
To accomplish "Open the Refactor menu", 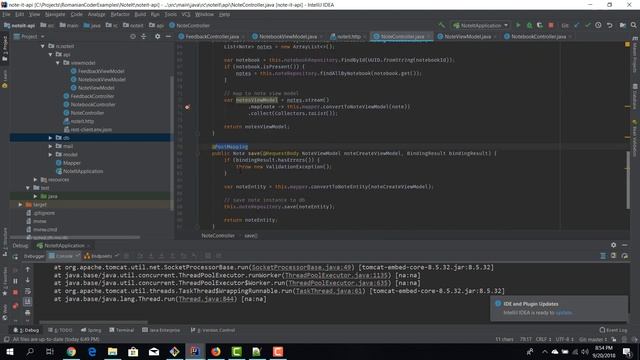I will 120,14.
